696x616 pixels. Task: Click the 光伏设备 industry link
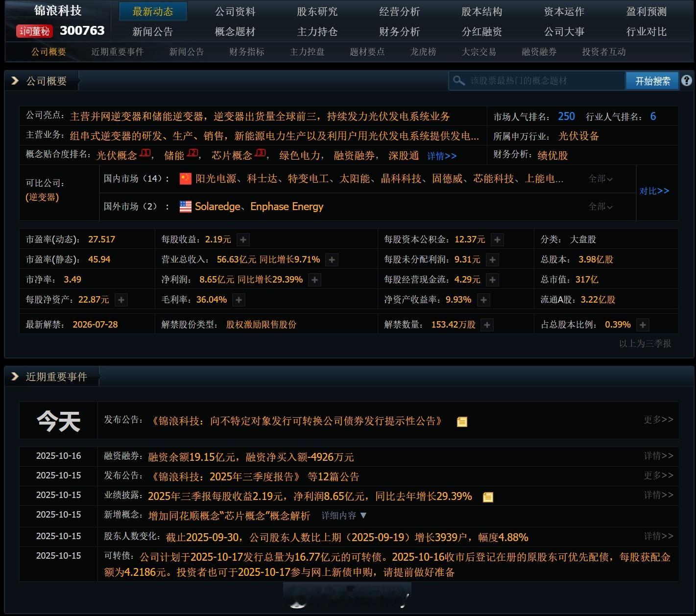(x=578, y=136)
